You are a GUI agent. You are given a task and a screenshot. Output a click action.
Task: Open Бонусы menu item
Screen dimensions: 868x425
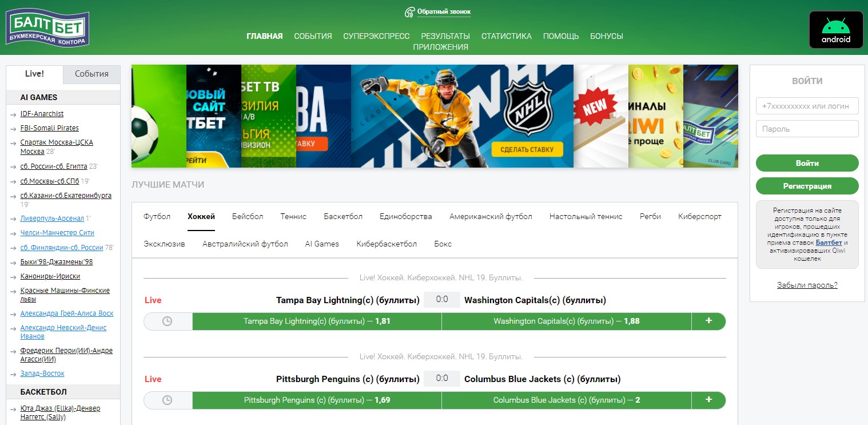(x=607, y=36)
